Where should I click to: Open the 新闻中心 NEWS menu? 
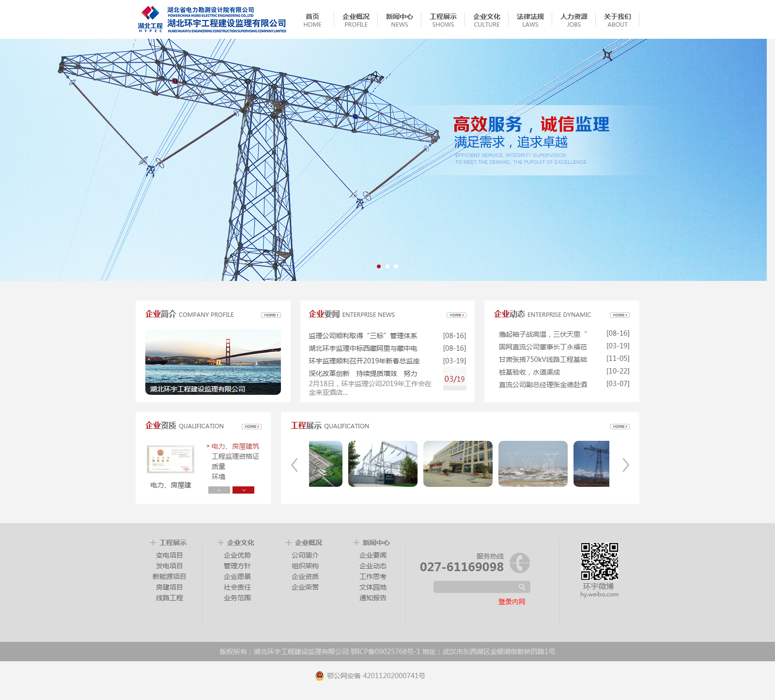click(x=399, y=20)
